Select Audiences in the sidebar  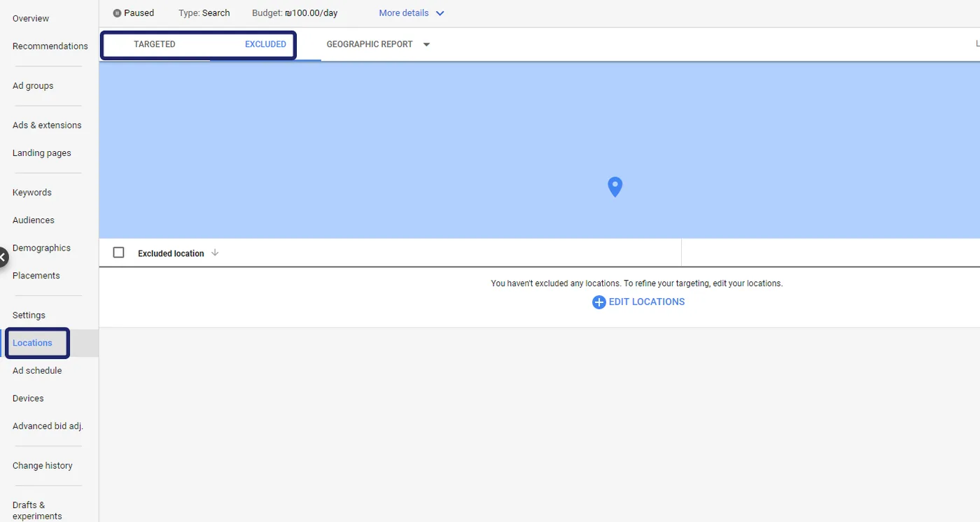click(x=34, y=220)
